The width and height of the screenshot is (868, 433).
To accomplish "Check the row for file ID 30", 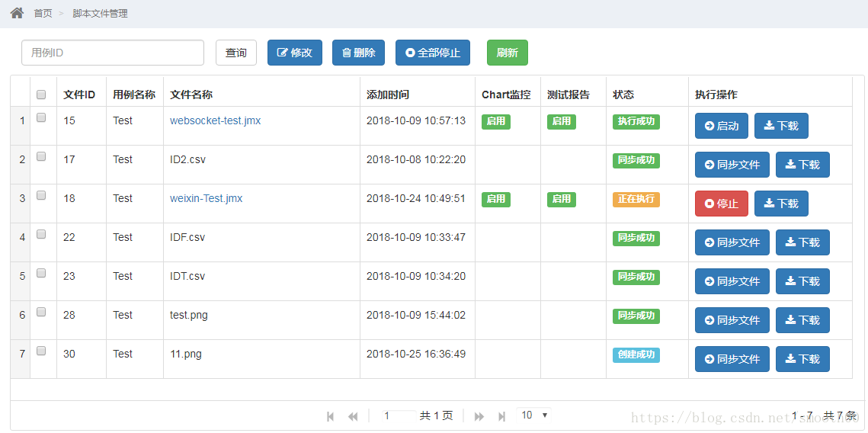I will pyautogui.click(x=41, y=351).
